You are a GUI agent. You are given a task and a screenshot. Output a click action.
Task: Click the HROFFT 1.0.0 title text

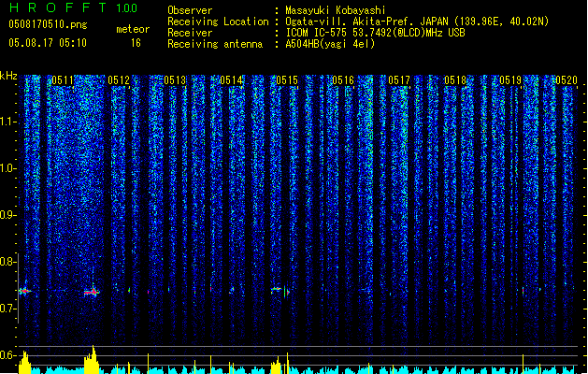point(73,7)
